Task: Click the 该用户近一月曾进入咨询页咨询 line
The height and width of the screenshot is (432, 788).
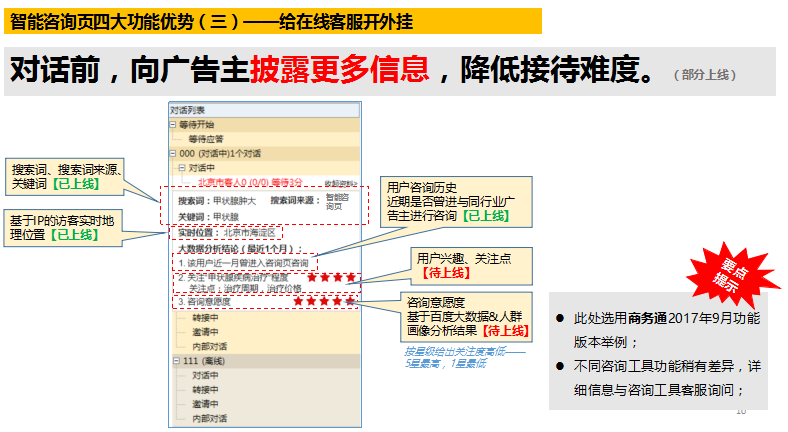Action: [x=243, y=263]
